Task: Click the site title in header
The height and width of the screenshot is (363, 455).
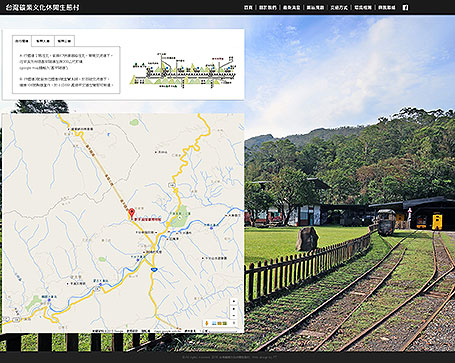Action: (42, 7)
